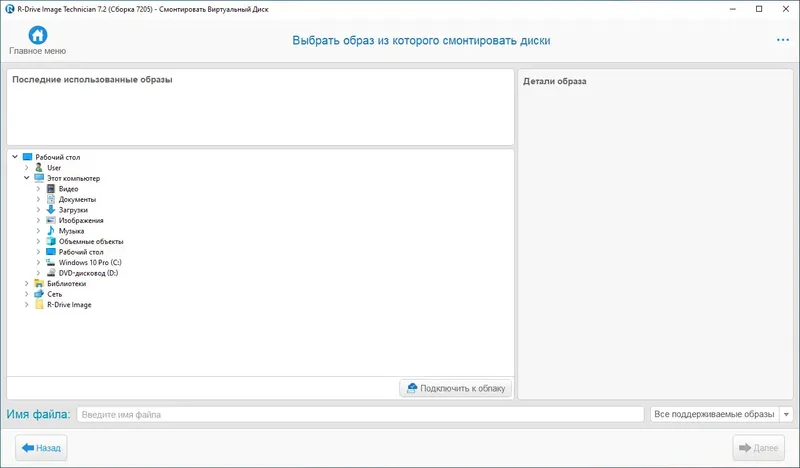Select the Загрузки tree item
Viewport: 800px width, 468px height.
coord(73,210)
